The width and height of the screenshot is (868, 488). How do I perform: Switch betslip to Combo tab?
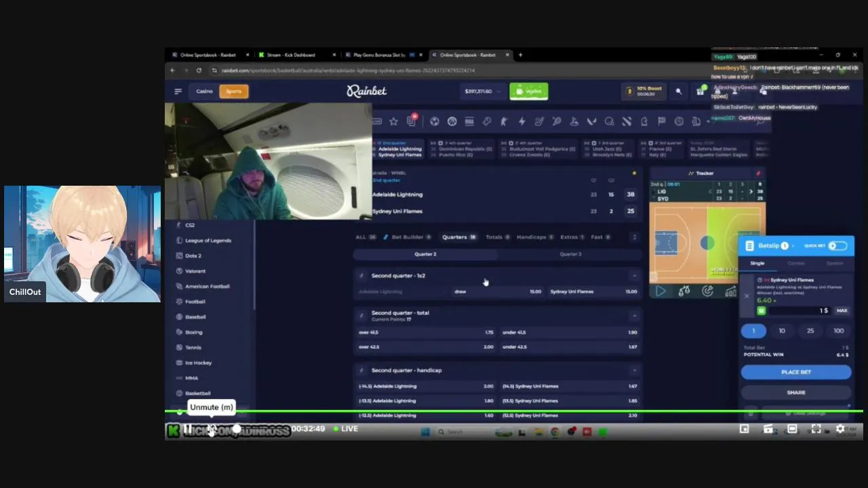click(796, 264)
